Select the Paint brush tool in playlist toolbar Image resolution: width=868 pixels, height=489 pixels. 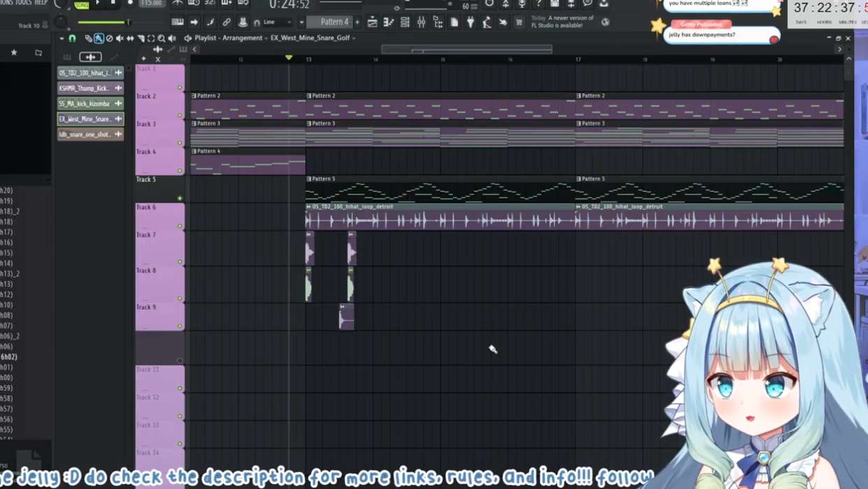pyautogui.click(x=99, y=38)
